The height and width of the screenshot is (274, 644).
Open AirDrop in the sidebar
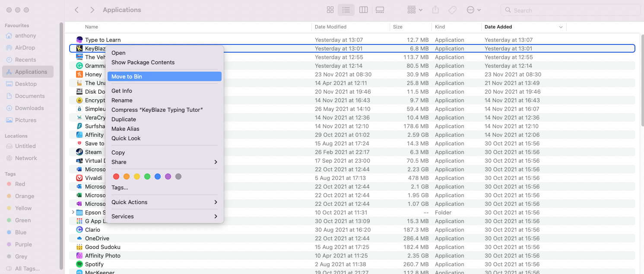(24, 48)
